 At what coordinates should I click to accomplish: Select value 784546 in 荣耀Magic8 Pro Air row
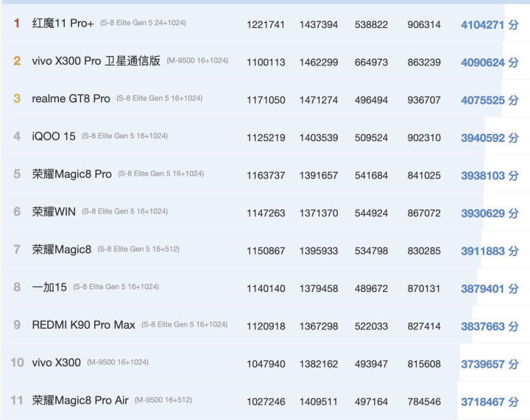tap(424, 402)
